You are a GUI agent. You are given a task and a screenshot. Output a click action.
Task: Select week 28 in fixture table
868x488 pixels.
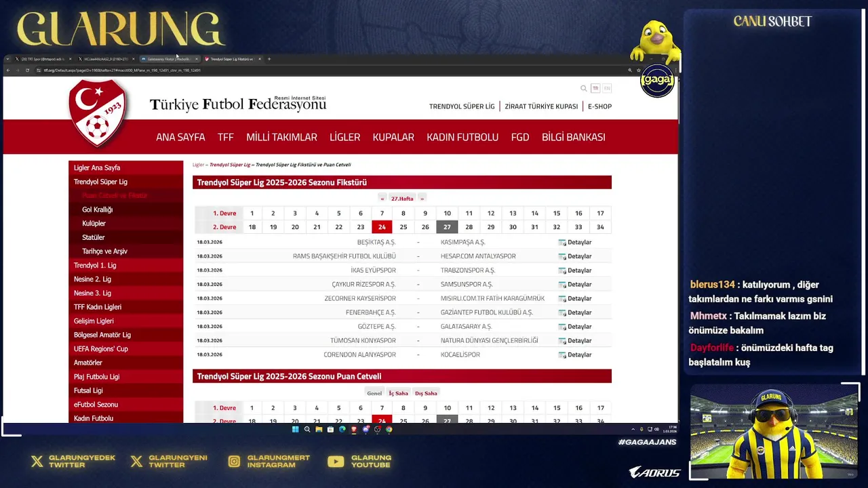469,227
